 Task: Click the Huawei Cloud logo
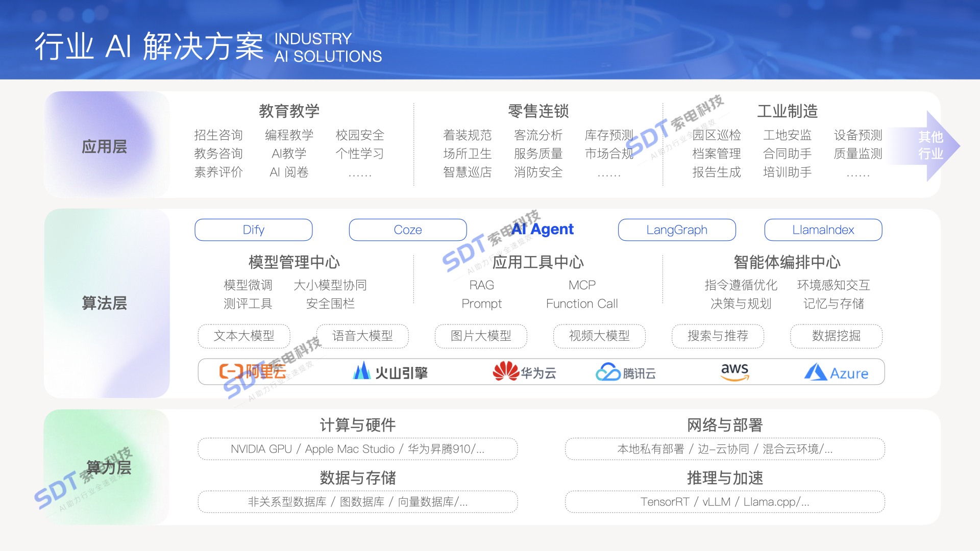tap(524, 372)
